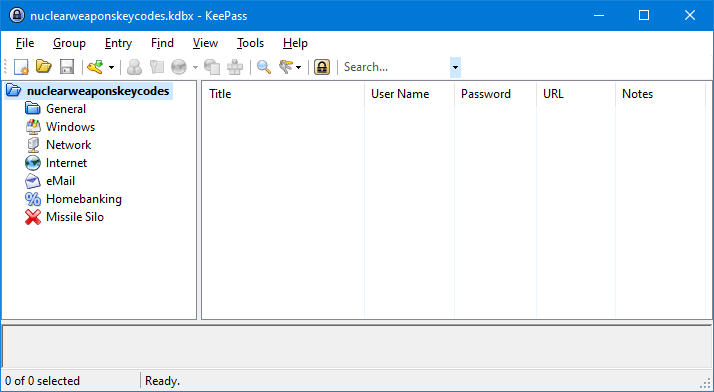Click the Add Entry key icon
Viewport: 714px width, 392px height.
(x=96, y=67)
